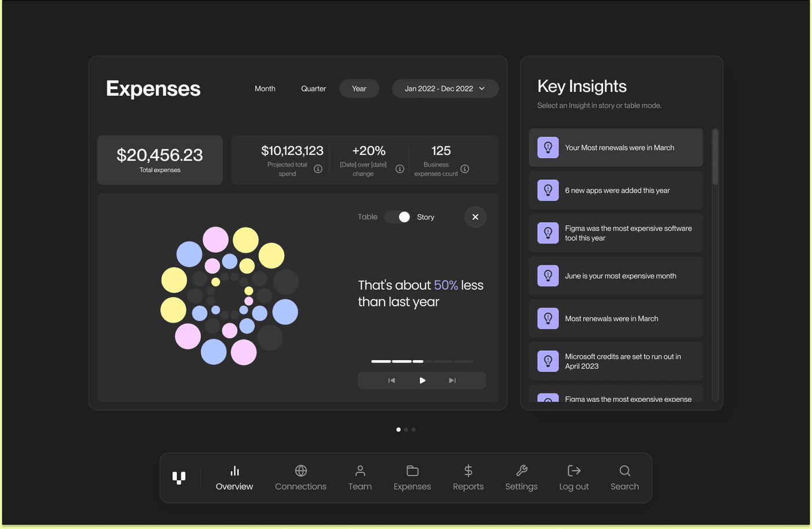Show info for date over date change
Screen dimensions: 812x529
click(400, 169)
